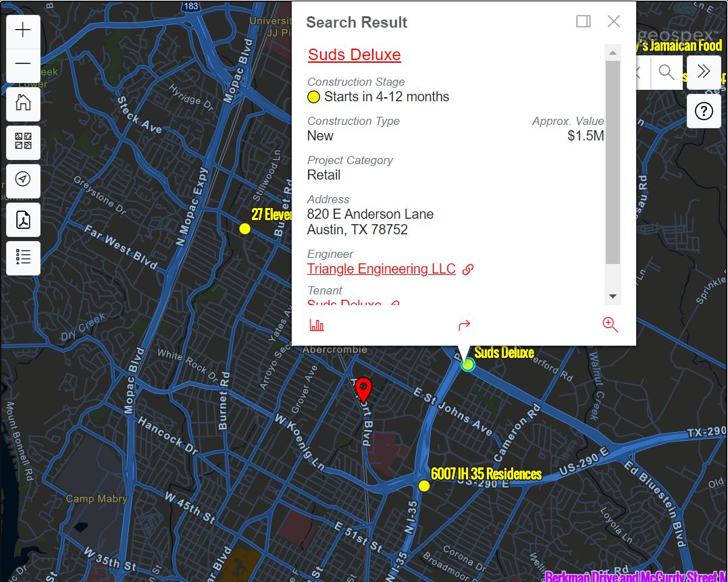Screen dimensions: 728x582
Task: Click the Jamaican Food map label
Action: click(679, 45)
